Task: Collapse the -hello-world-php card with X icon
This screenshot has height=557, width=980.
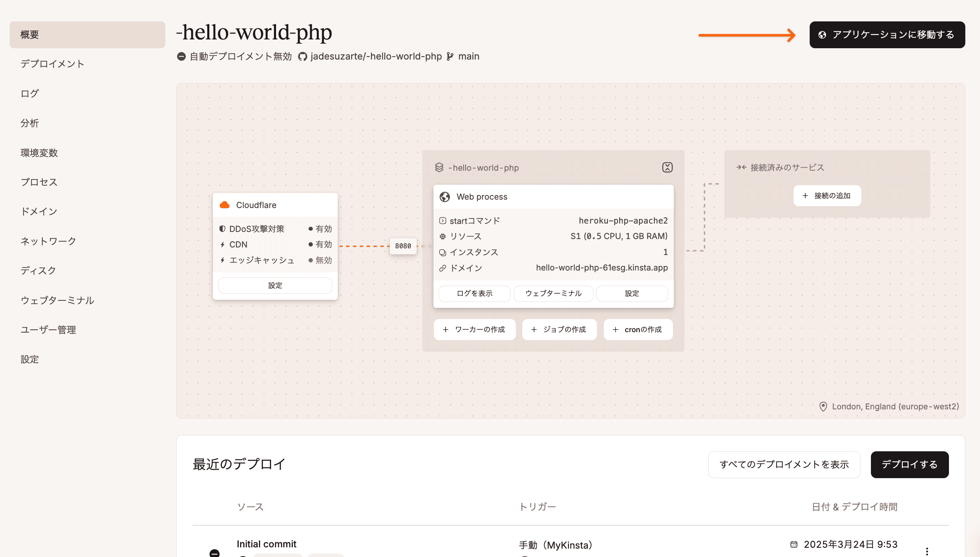Action: click(667, 167)
